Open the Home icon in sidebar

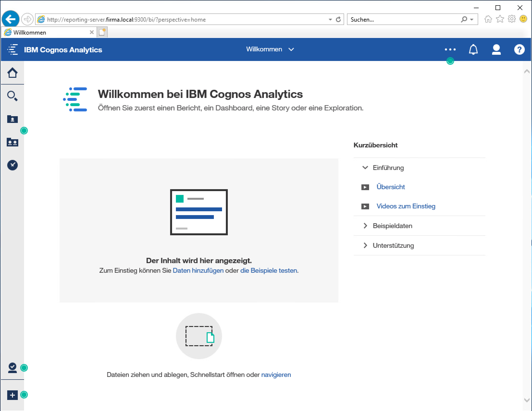(12, 73)
